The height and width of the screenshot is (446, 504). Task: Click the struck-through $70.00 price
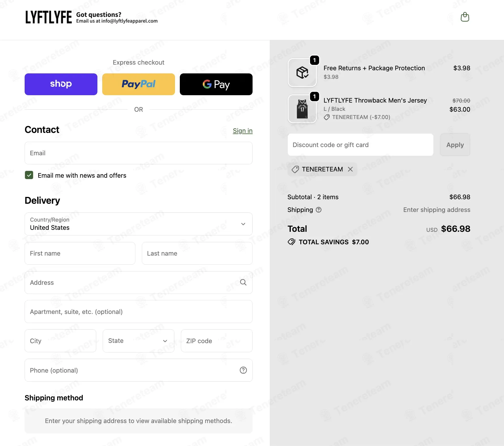[461, 101]
